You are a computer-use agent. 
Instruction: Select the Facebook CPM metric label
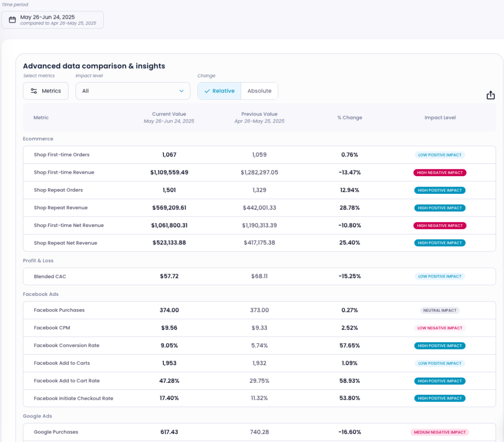pyautogui.click(x=52, y=328)
